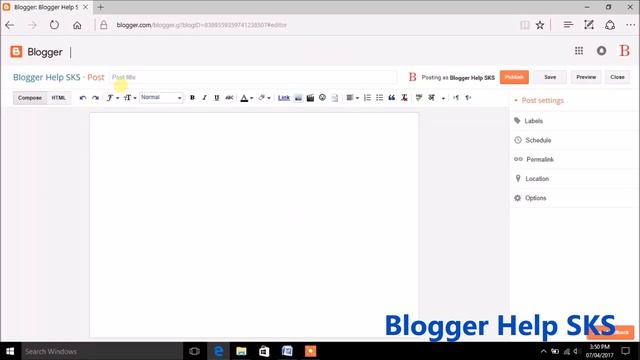
Task: Close the post editor
Action: point(617,77)
